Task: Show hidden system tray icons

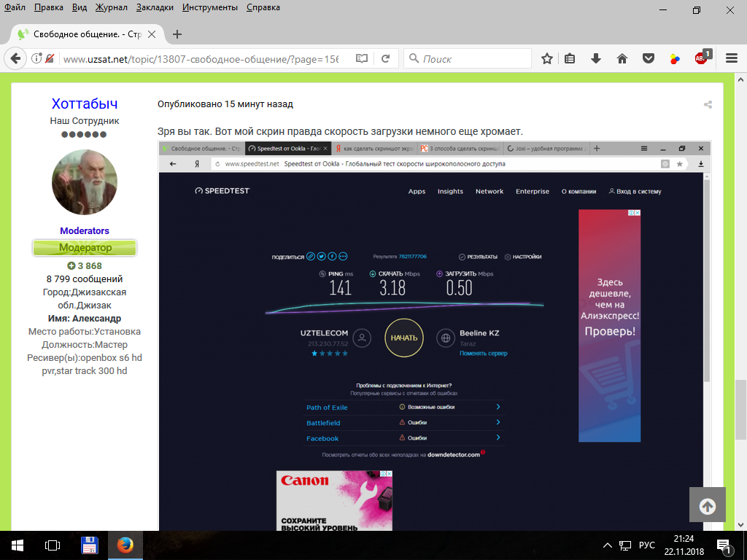Action: (608, 545)
